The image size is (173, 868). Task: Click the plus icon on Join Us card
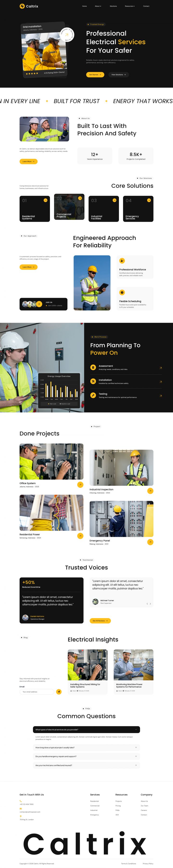click(x=39, y=304)
